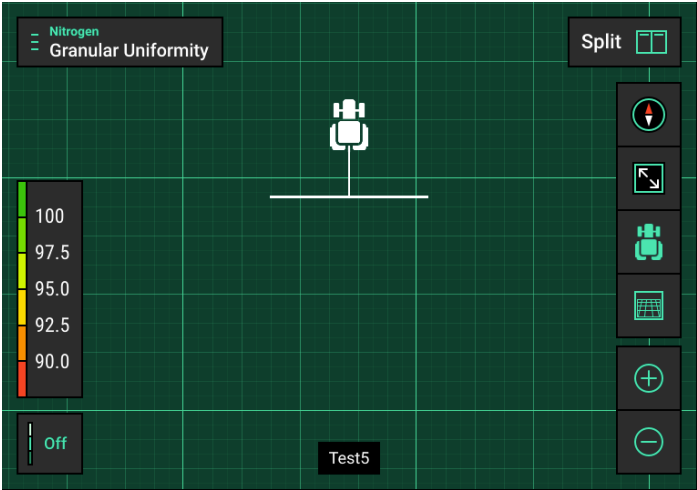The width and height of the screenshot is (697, 490).
Task: Click the 100 legend value
Action: click(x=50, y=217)
